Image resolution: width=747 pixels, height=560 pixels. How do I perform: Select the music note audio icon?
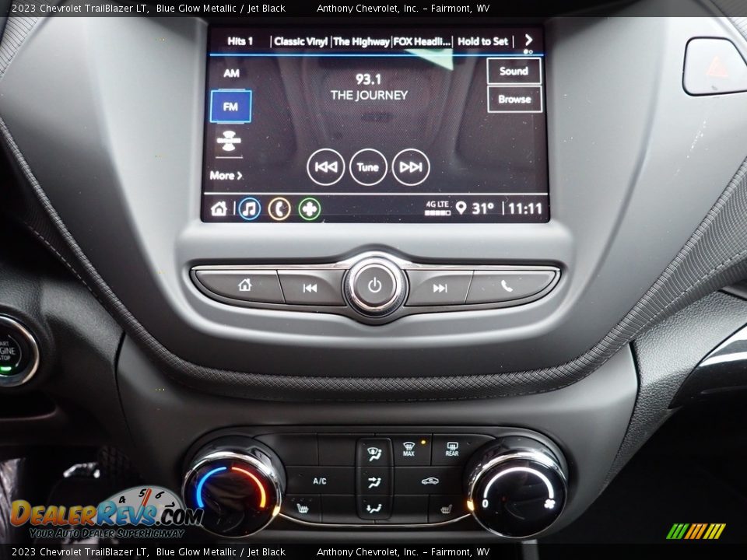[x=249, y=207]
